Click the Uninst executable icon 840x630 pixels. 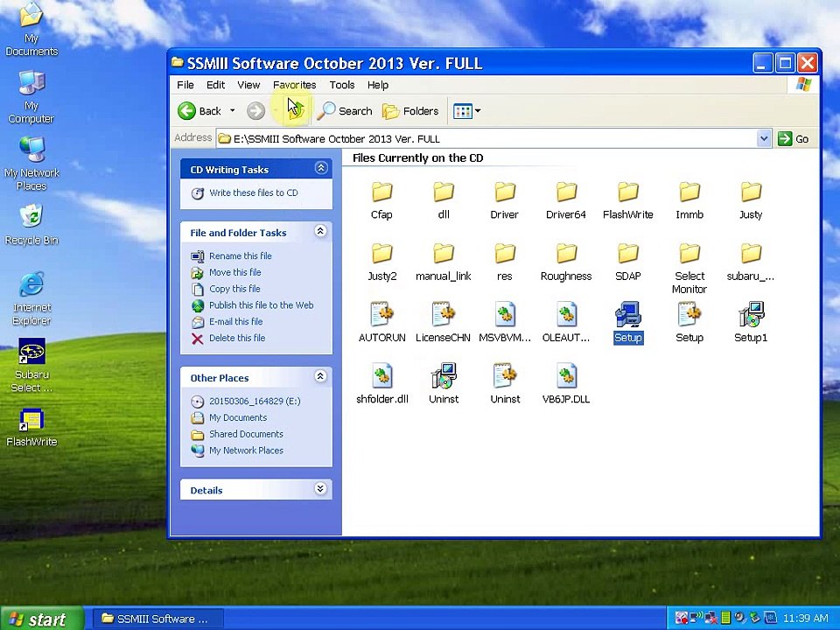(x=444, y=377)
